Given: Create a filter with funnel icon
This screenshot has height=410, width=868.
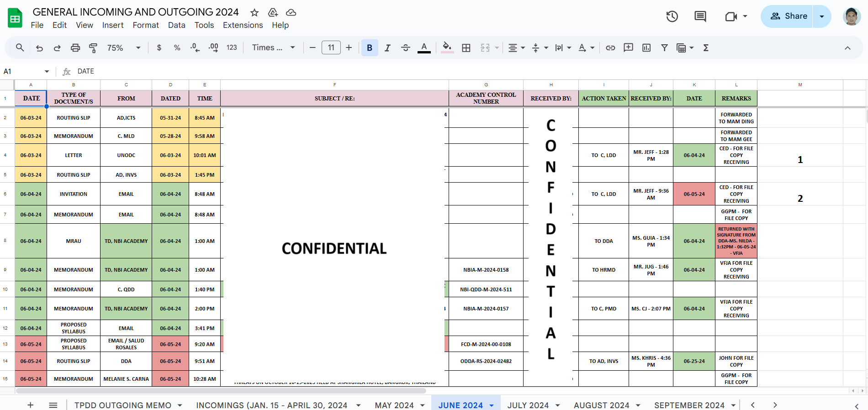Looking at the screenshot, I should (664, 47).
